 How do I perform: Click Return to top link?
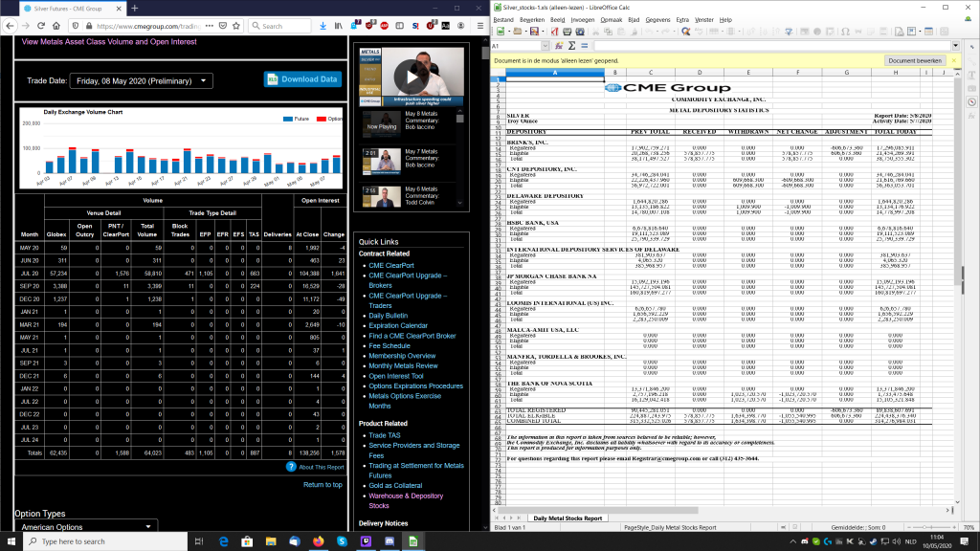[x=323, y=485]
